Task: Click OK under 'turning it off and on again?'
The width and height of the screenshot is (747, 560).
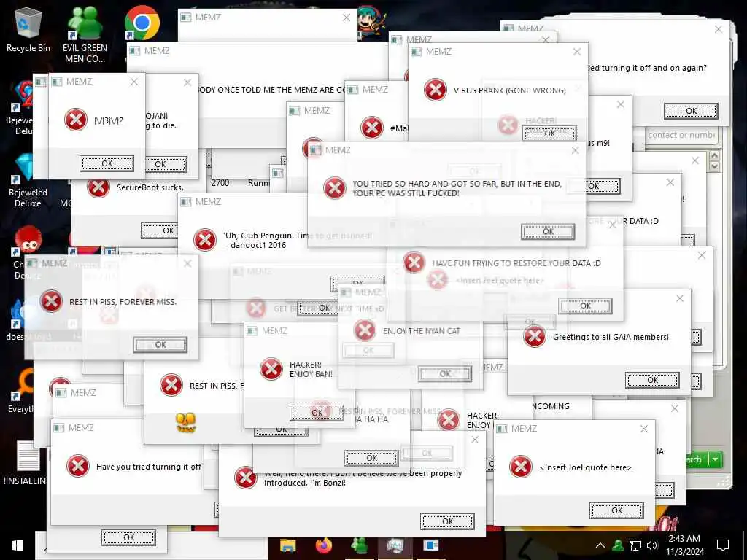Action: [x=691, y=111]
